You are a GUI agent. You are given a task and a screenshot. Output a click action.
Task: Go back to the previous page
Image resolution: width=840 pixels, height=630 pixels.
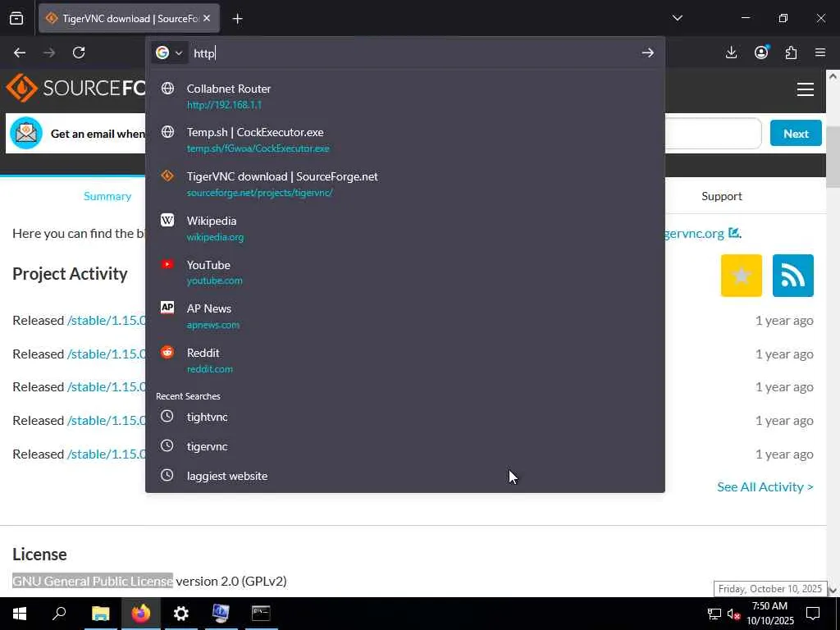pos(20,52)
